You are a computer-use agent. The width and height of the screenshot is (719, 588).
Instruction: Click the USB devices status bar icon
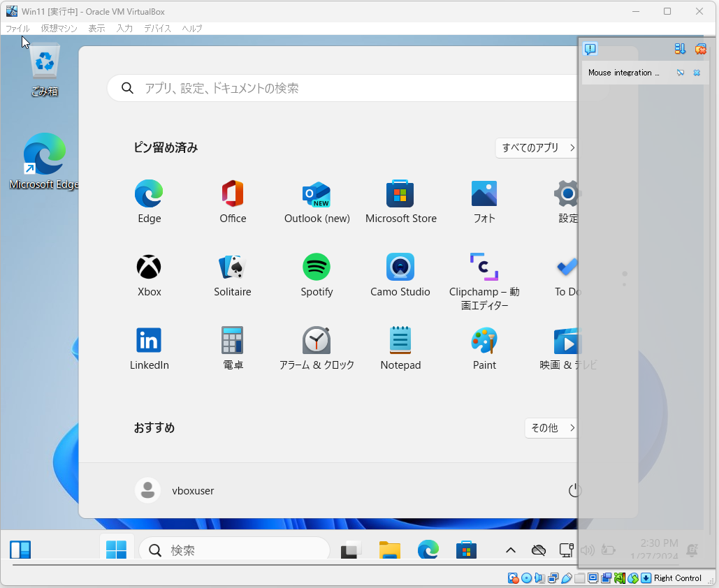[x=566, y=578]
